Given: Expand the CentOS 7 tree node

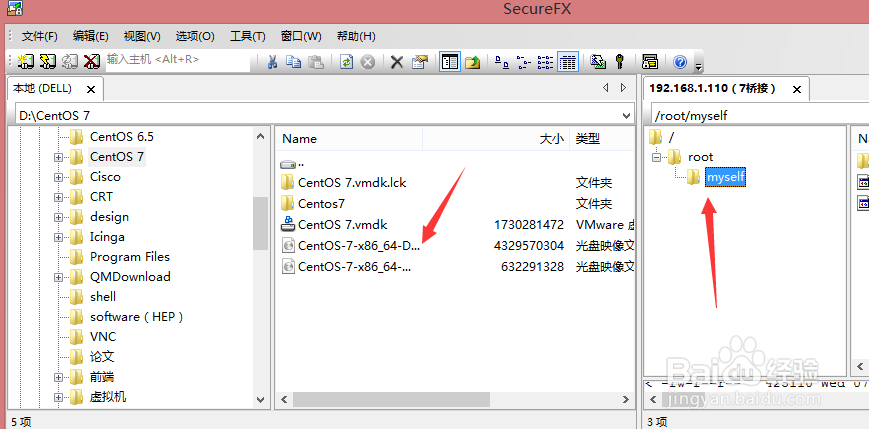Looking at the screenshot, I should pos(58,157).
